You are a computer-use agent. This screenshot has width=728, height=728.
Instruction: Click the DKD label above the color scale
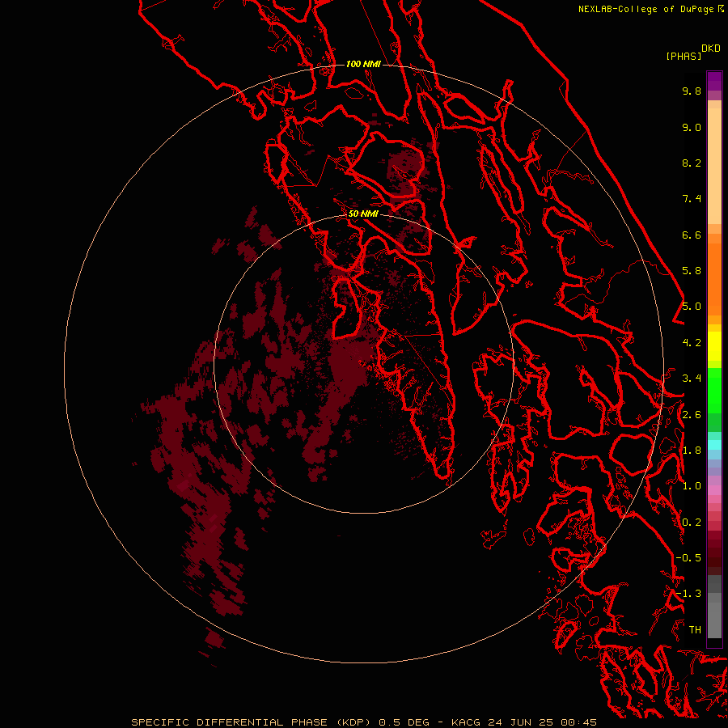(711, 49)
